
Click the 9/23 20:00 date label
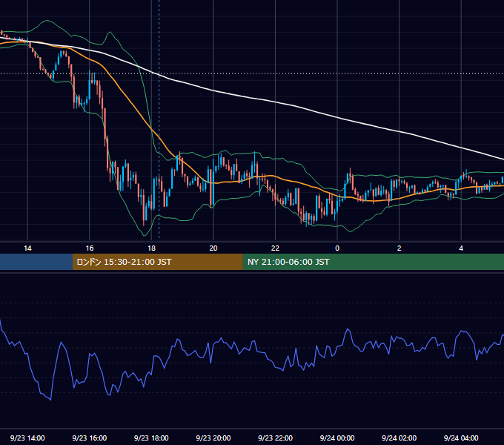[x=213, y=438]
